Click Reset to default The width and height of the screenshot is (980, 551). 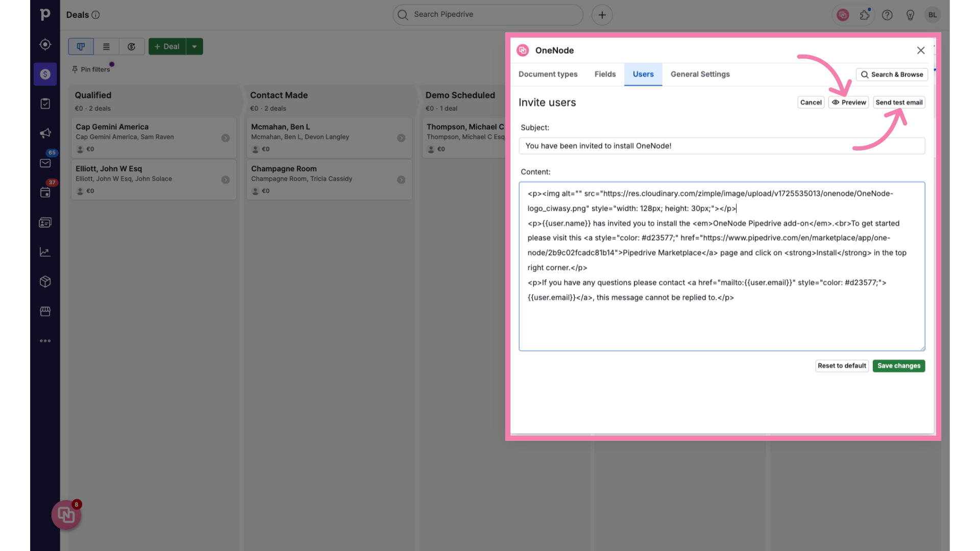pyautogui.click(x=842, y=366)
